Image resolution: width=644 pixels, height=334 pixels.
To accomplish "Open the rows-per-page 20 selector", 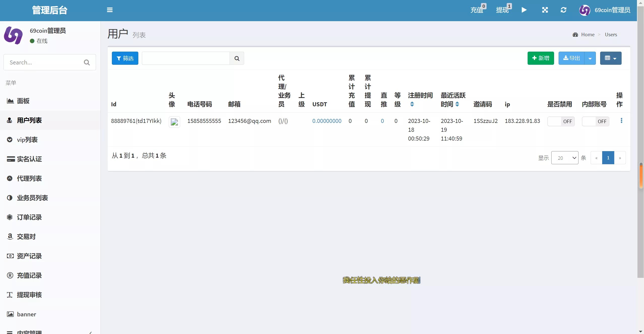I will [x=565, y=158].
